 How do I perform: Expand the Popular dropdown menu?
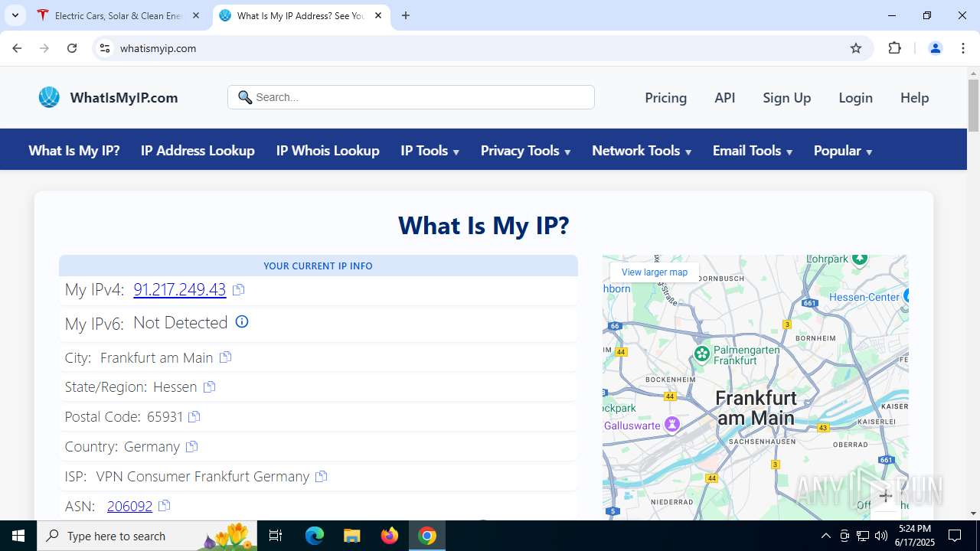tap(843, 151)
